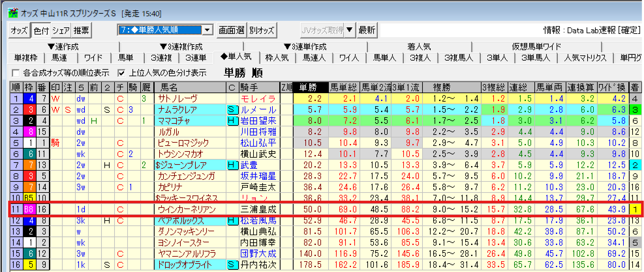Viewport: 644px width, 272px height.
Task: Open the 人気マトリクス tab
Action: tap(585, 58)
